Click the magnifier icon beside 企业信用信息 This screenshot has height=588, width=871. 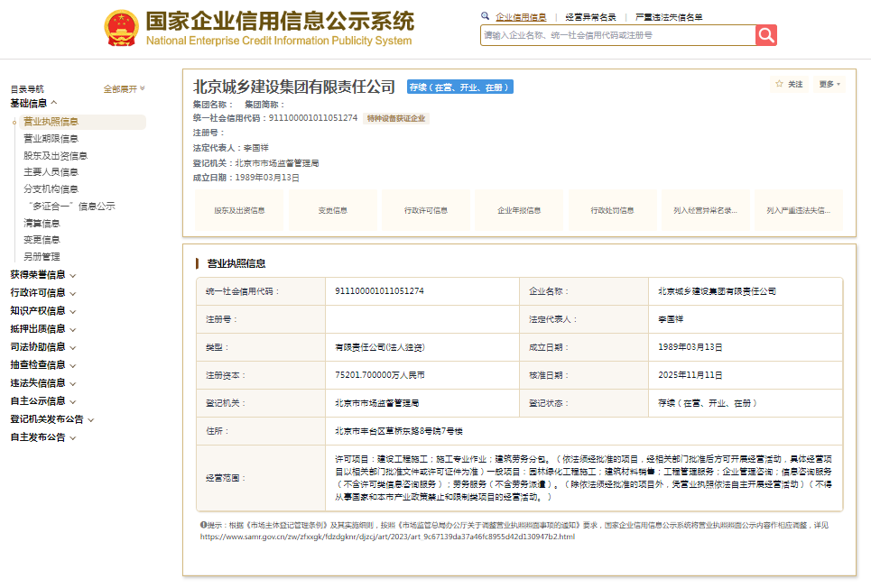point(485,16)
